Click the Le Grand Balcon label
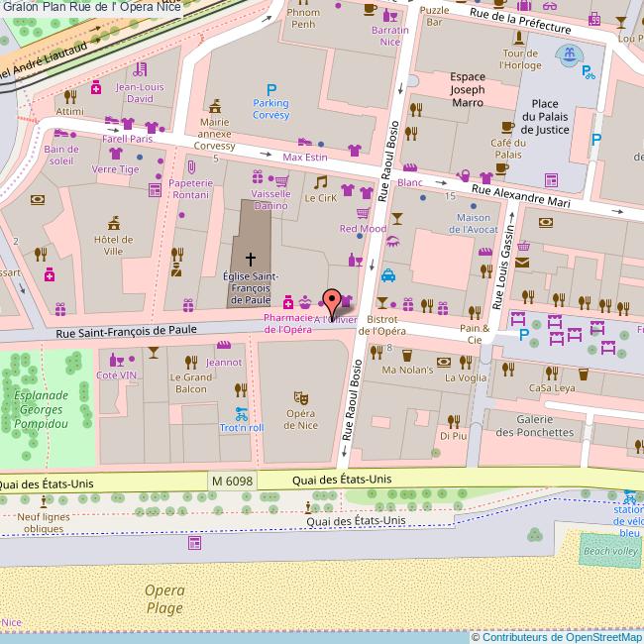Viewport: 644px width, 644px height. tap(191, 382)
